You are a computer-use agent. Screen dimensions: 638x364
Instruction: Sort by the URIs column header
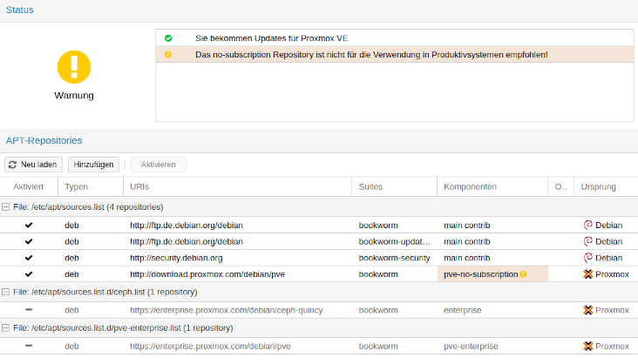coord(235,187)
